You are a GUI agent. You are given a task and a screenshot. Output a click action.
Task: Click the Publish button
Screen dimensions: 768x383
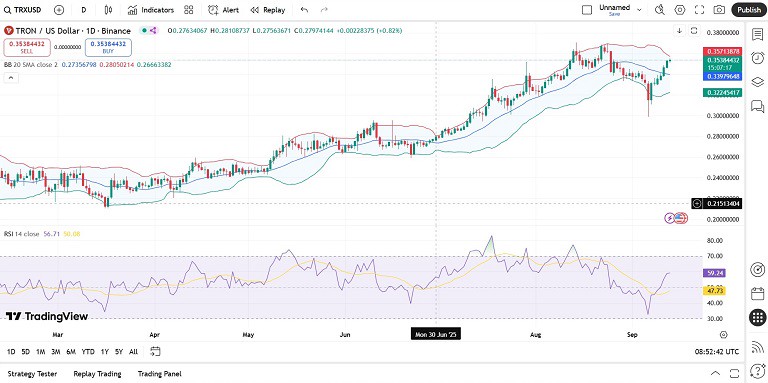point(749,10)
